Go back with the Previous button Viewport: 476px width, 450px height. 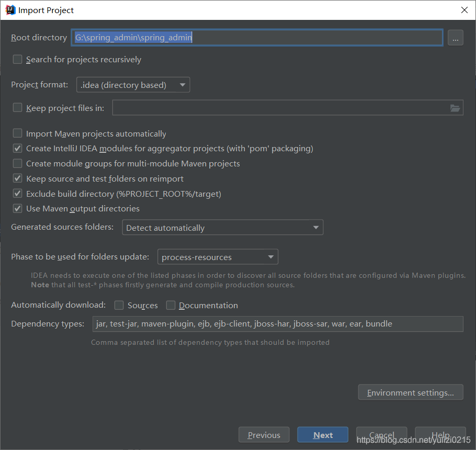tap(264, 435)
